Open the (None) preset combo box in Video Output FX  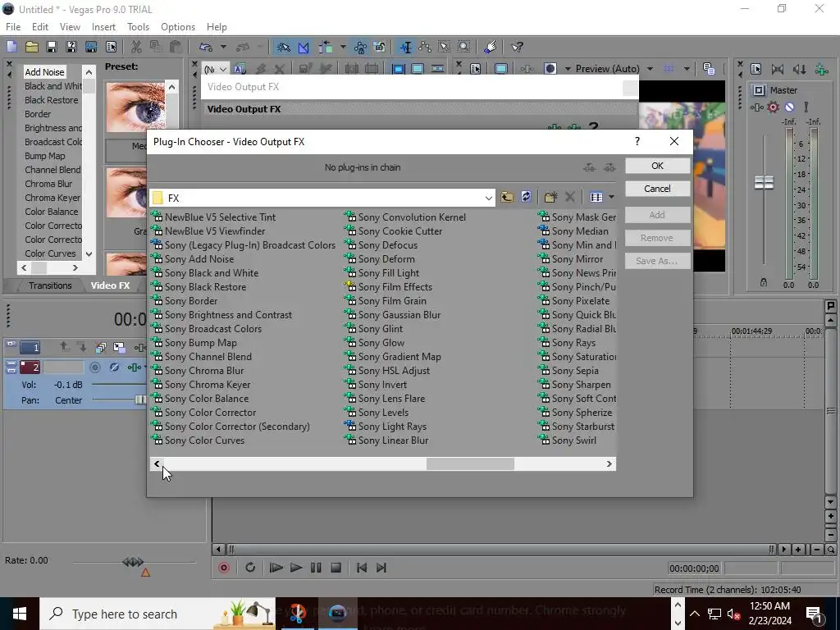216,69
